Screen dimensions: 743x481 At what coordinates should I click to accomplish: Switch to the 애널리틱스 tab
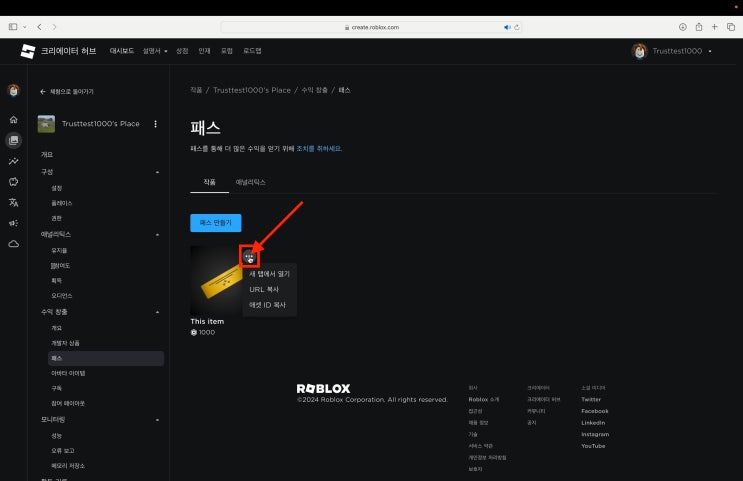click(251, 182)
